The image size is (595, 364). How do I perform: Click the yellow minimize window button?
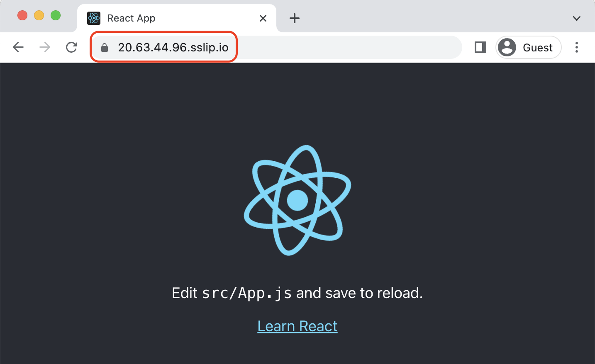pyautogui.click(x=39, y=16)
